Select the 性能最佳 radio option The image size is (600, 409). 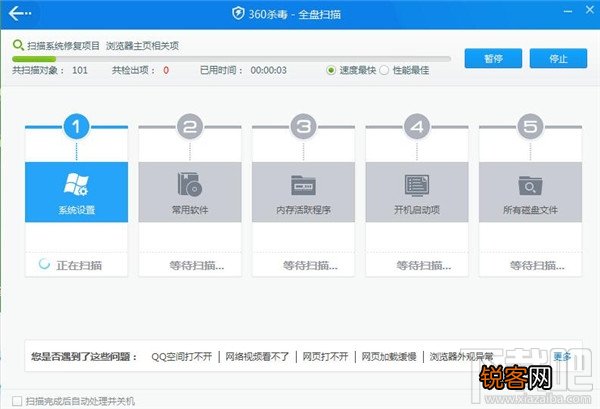pyautogui.click(x=384, y=70)
